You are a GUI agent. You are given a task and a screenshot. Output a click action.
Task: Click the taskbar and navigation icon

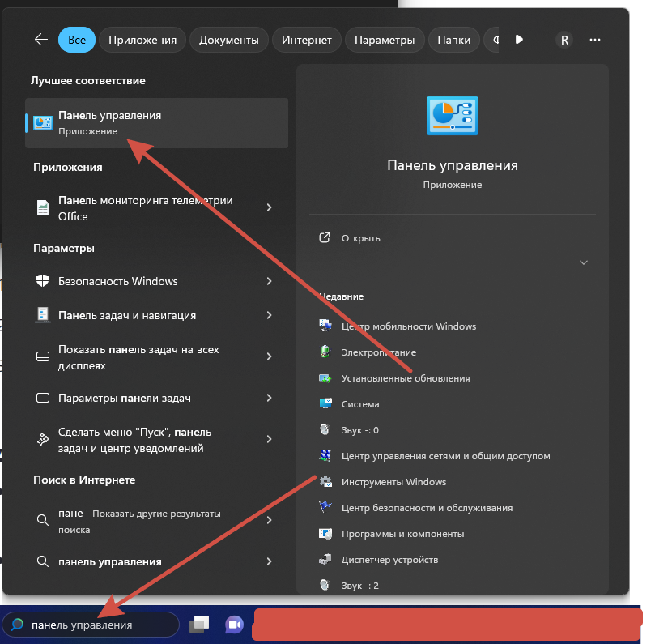point(43,314)
